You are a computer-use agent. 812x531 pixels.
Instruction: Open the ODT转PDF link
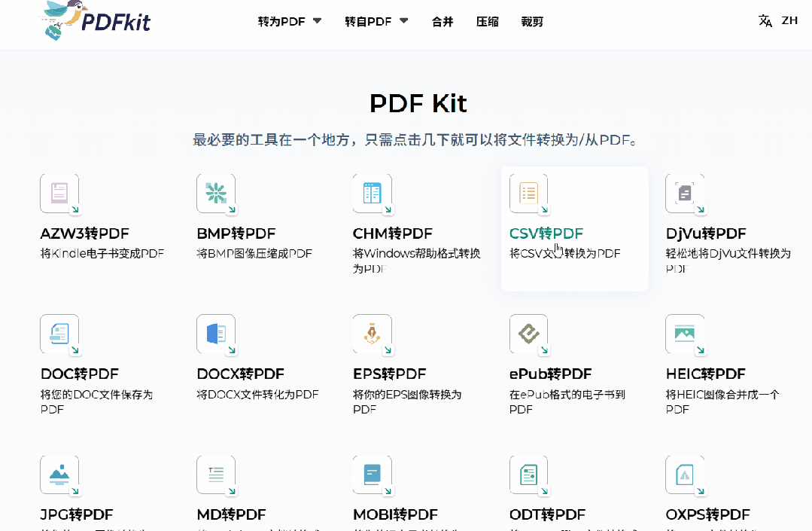pos(547,515)
